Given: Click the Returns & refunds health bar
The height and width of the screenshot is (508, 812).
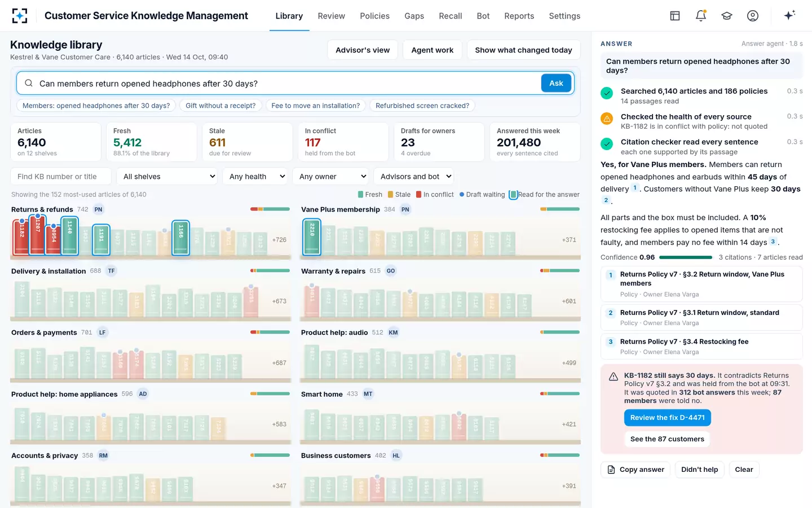Looking at the screenshot, I should 270,209.
